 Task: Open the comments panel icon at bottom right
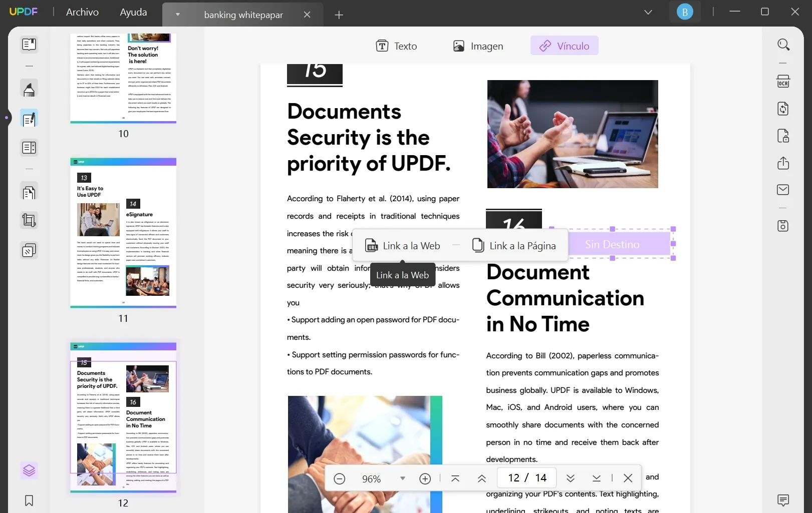point(783,500)
